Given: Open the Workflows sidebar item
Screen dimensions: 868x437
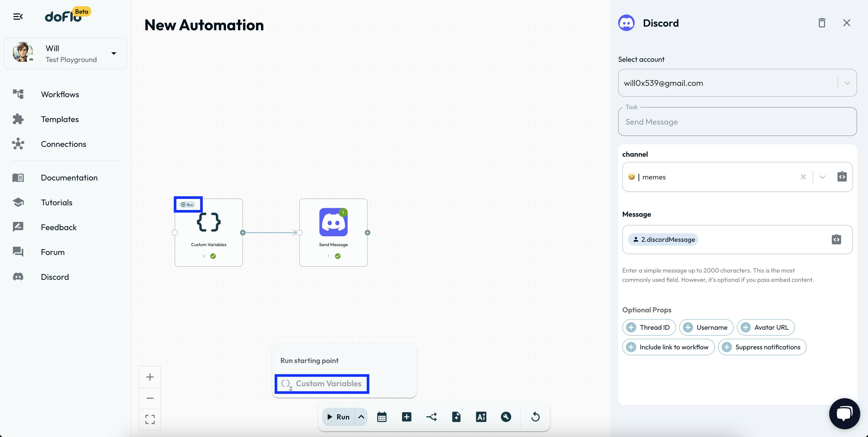Looking at the screenshot, I should tap(60, 94).
